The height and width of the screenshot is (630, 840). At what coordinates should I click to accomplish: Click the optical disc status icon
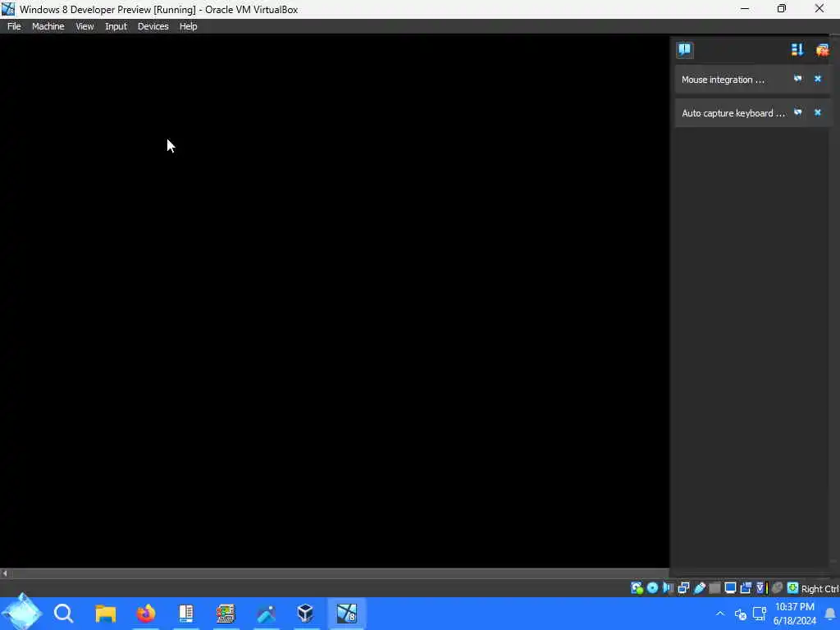pos(652,588)
